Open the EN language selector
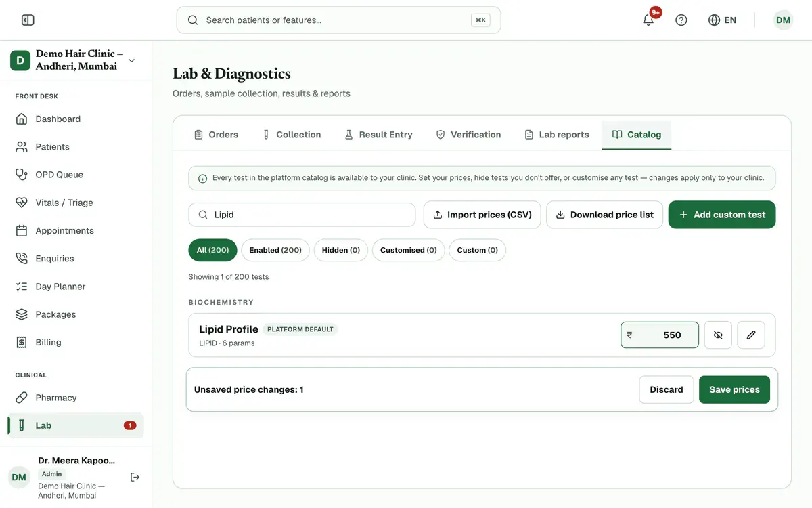This screenshot has height=508, width=812. click(722, 20)
